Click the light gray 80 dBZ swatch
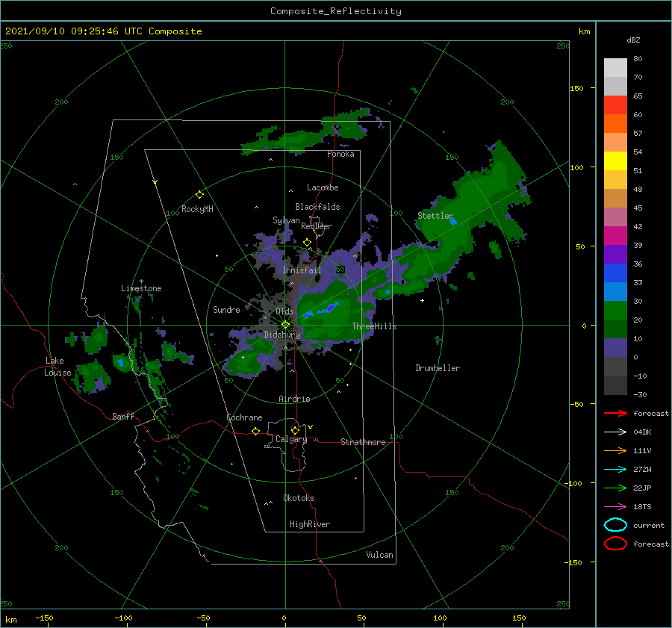Viewport: 672px width, 628px height. click(615, 68)
